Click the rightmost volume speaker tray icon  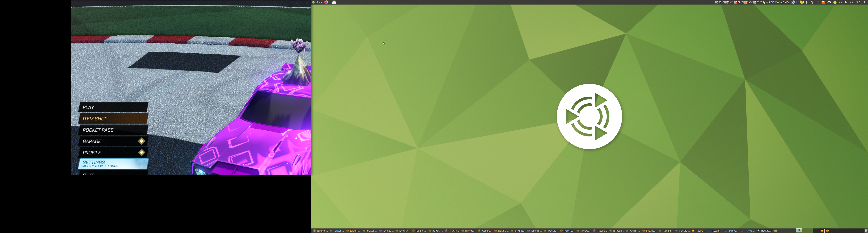click(851, 2)
